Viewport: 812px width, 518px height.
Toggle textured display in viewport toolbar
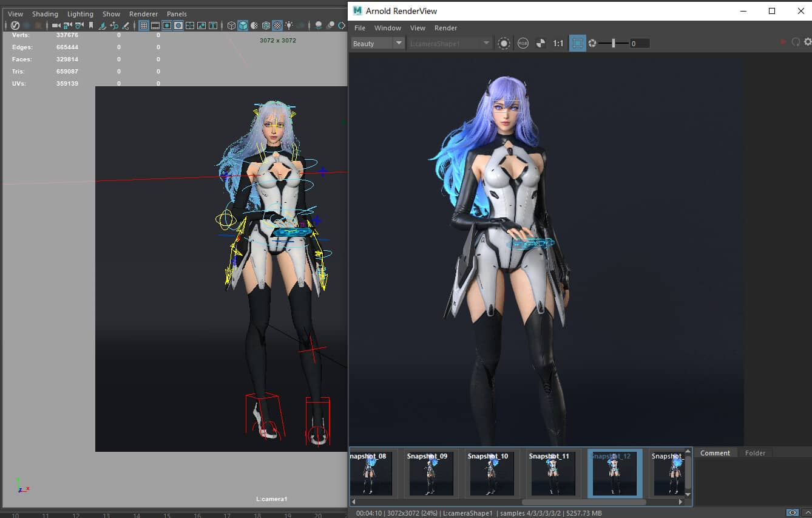tap(277, 26)
